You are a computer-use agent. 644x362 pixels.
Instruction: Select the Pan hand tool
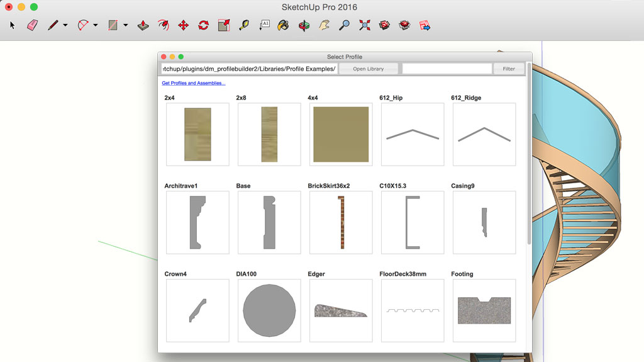[325, 26]
